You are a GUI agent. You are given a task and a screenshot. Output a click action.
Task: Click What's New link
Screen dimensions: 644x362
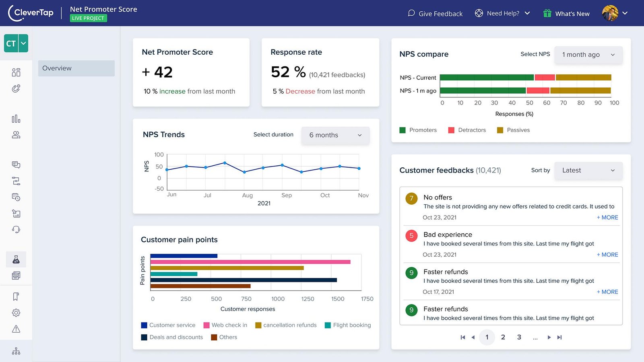tap(572, 14)
